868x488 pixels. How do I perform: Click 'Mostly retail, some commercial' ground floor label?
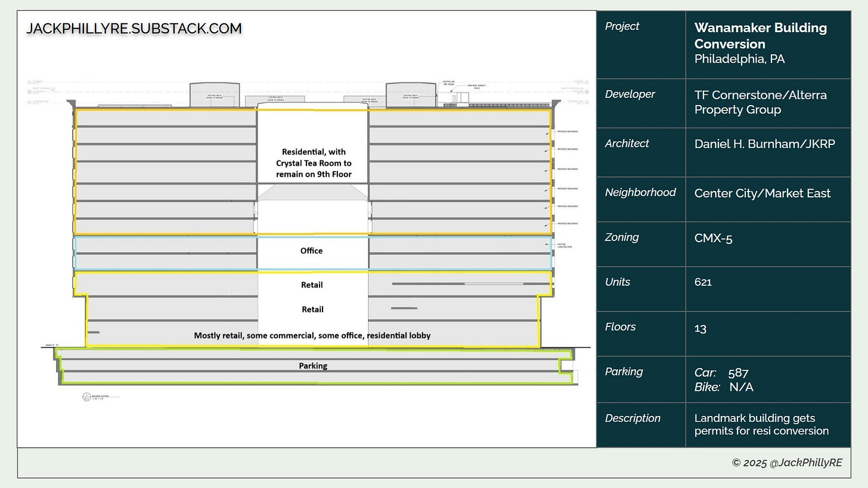pos(312,336)
